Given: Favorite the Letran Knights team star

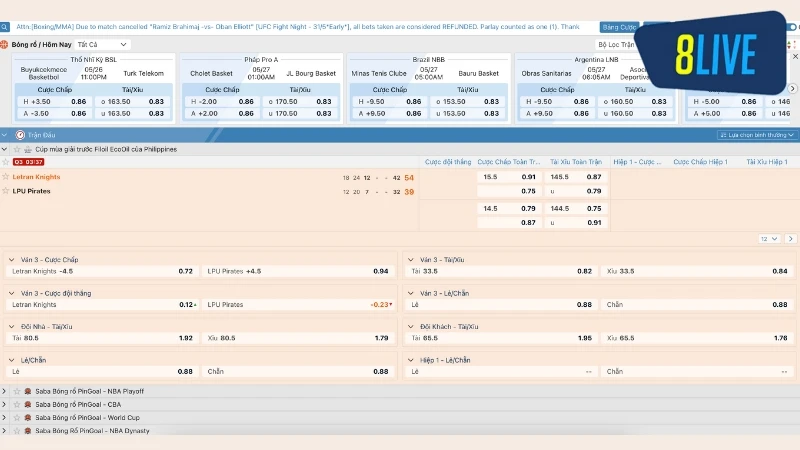Looking at the screenshot, I should [5, 177].
